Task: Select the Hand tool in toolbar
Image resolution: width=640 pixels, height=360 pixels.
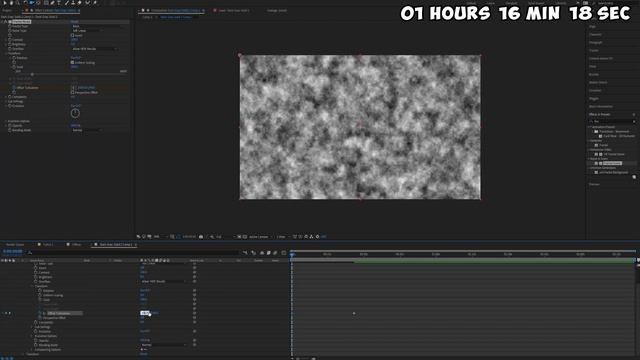Action: 11,3
